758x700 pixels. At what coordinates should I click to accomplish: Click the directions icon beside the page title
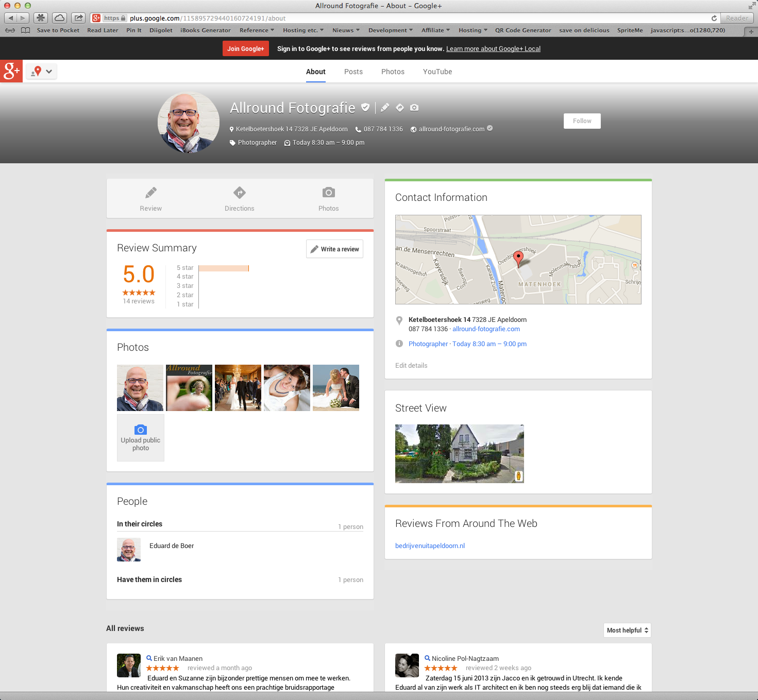pyautogui.click(x=400, y=108)
